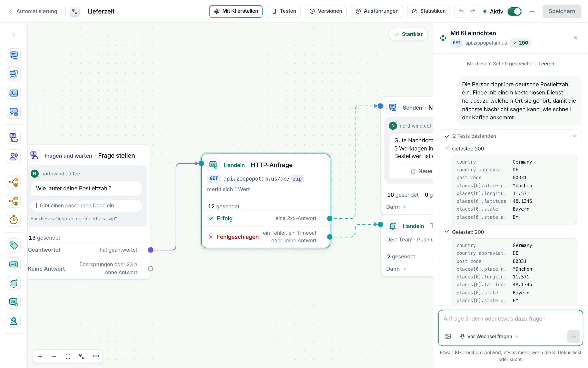Click the Fehlgeschlagen outcome row
Image resolution: width=588 pixels, height=368 pixels.
coord(266,237)
